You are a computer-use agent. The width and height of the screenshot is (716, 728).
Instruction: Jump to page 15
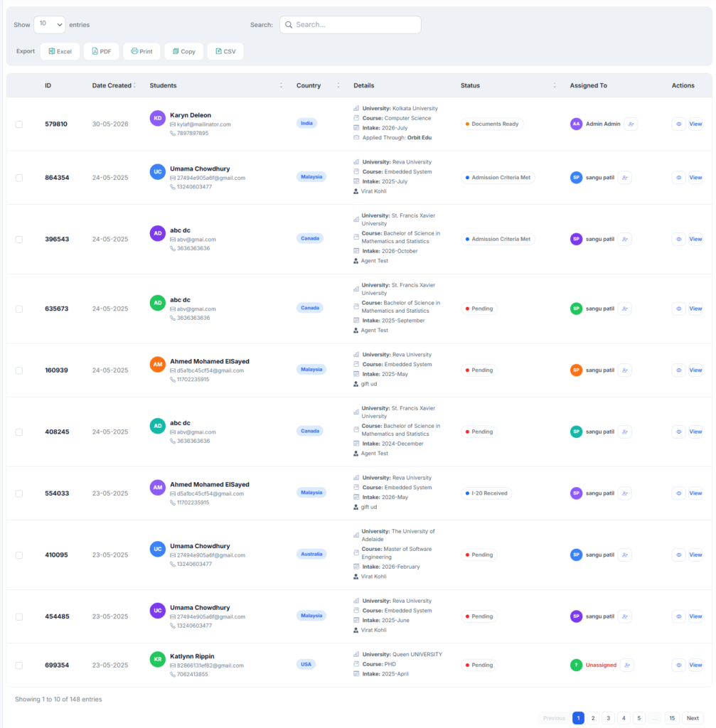coord(672,718)
